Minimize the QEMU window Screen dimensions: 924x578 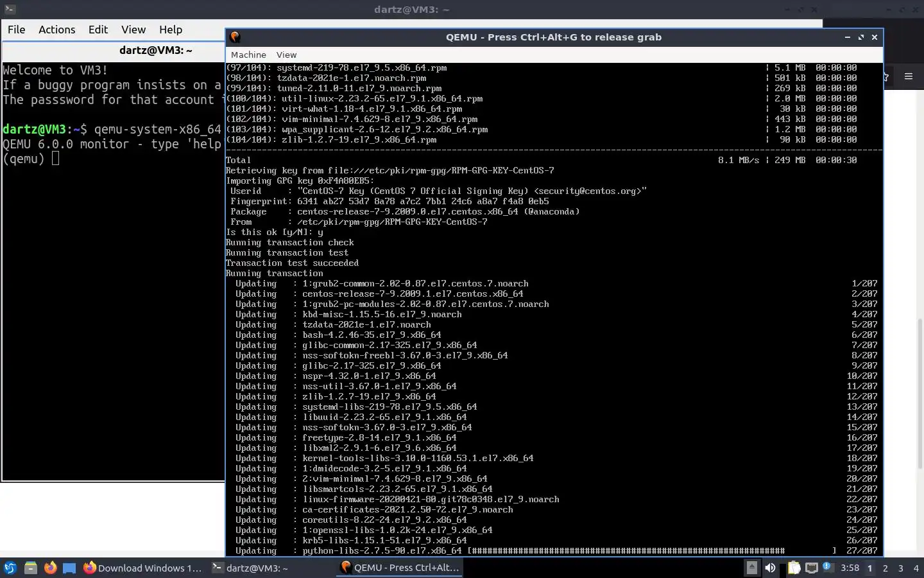848,37
